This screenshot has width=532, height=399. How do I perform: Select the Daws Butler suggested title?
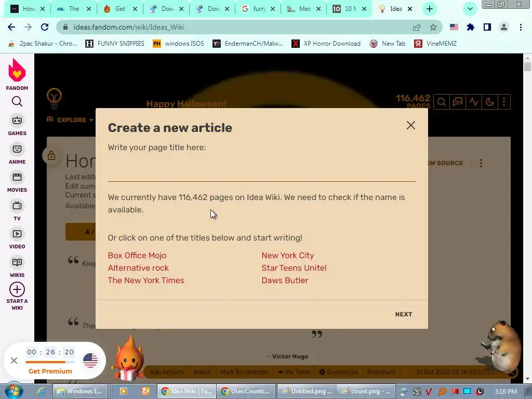coord(285,281)
